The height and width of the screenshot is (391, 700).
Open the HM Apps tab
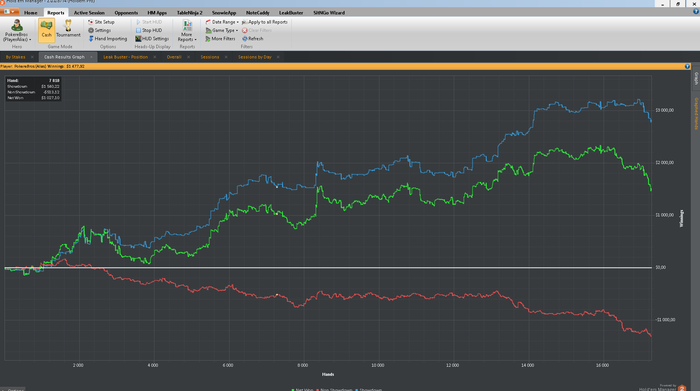(x=157, y=12)
